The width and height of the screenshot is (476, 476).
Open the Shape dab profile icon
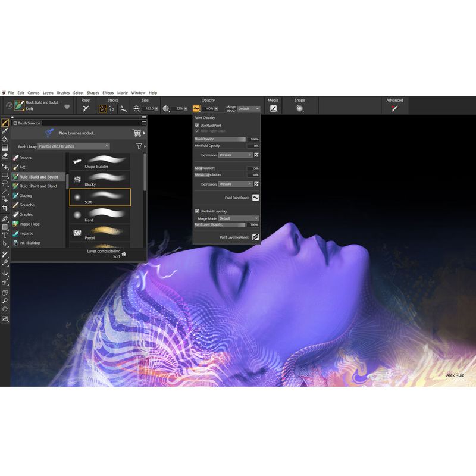pyautogui.click(x=300, y=108)
